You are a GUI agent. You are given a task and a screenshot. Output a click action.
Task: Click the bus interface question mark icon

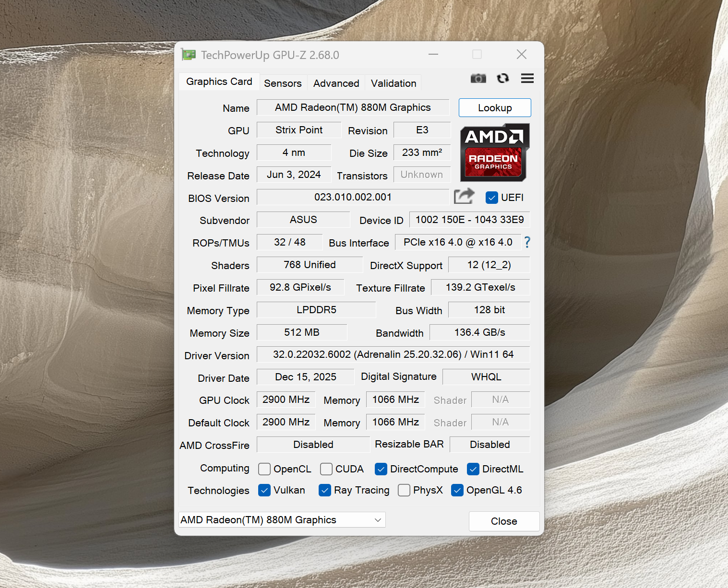[x=527, y=242]
